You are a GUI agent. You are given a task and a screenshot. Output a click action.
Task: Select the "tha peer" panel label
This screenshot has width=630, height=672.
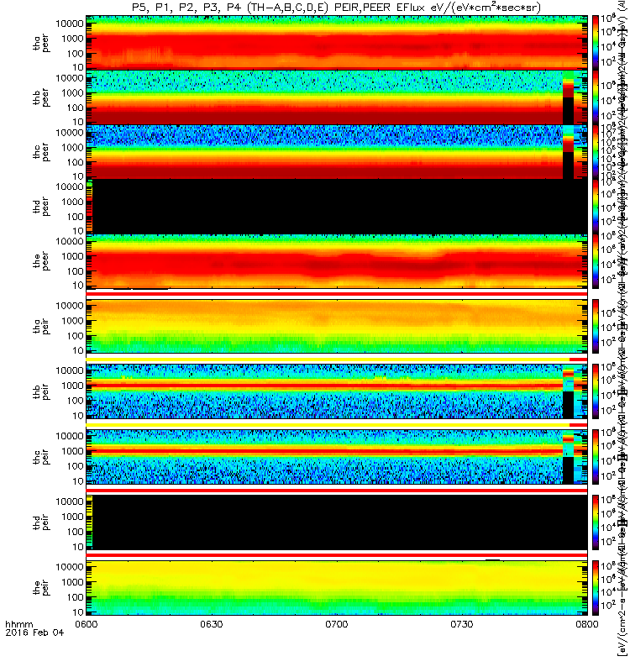41,44
